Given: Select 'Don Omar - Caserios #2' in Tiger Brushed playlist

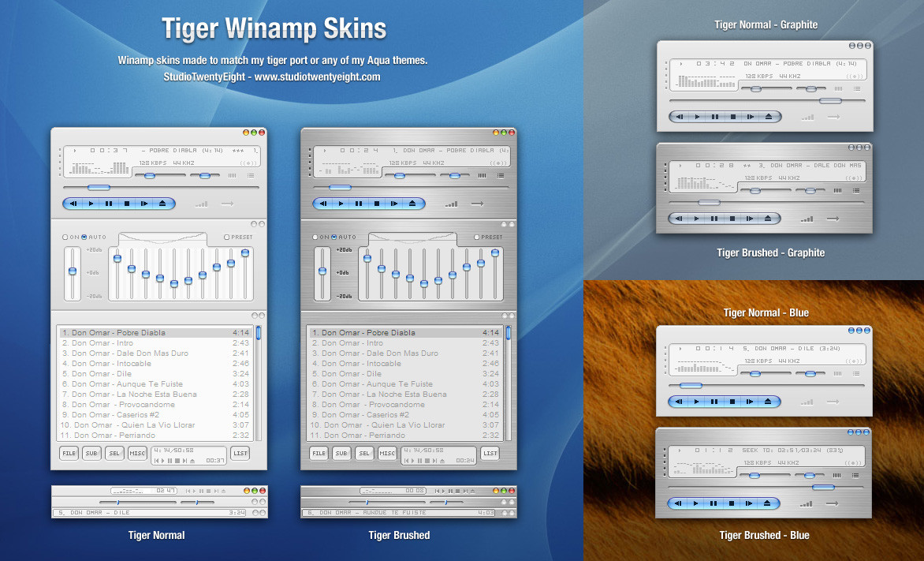Looking at the screenshot, I should pos(405,415).
